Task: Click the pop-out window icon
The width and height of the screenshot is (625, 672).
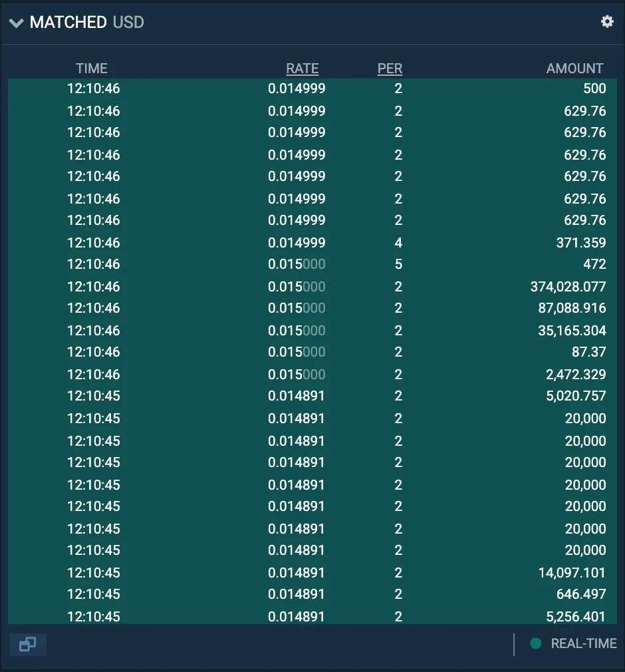Action: 28,644
